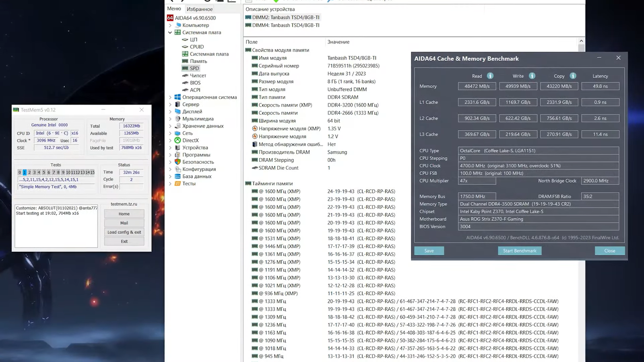Click the Write info icon in benchmark

tap(532, 76)
